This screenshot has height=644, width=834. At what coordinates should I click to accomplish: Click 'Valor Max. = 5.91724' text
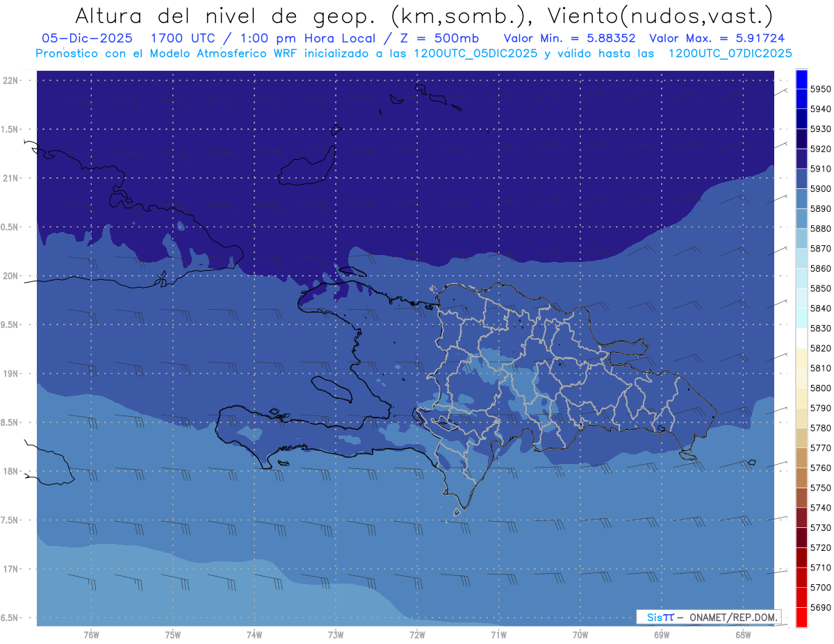[717, 38]
